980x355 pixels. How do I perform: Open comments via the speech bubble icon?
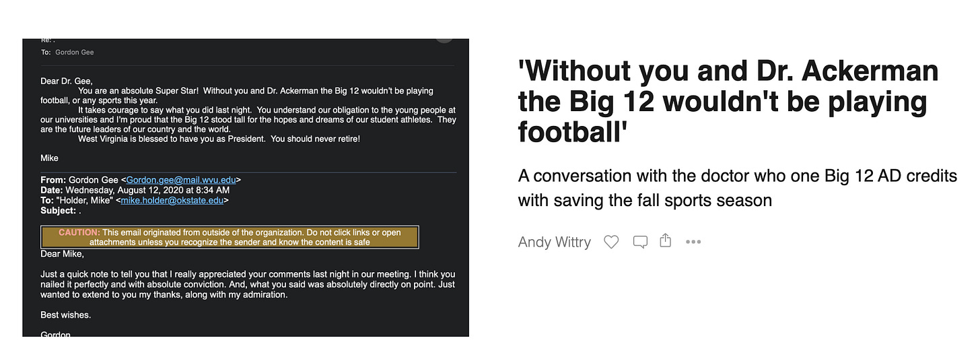tap(640, 242)
